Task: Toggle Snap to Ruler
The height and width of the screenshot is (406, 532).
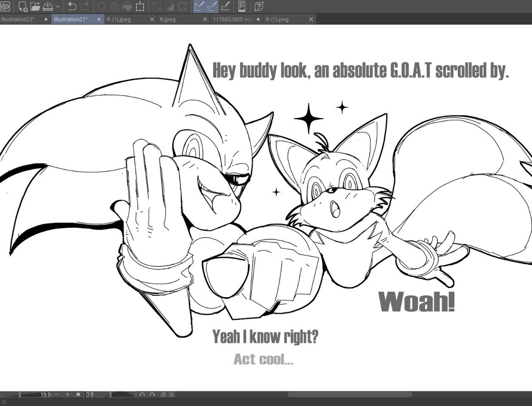Action: pos(199,7)
